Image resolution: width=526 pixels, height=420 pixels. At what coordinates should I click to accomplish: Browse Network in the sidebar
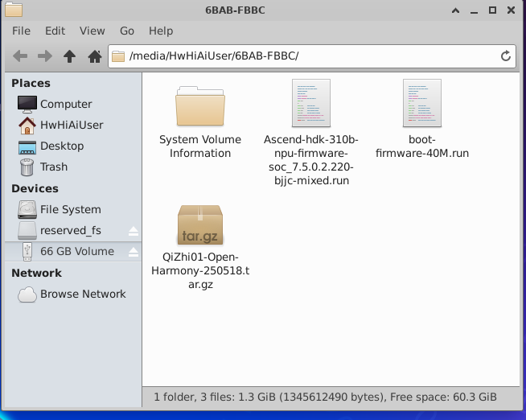(73, 294)
